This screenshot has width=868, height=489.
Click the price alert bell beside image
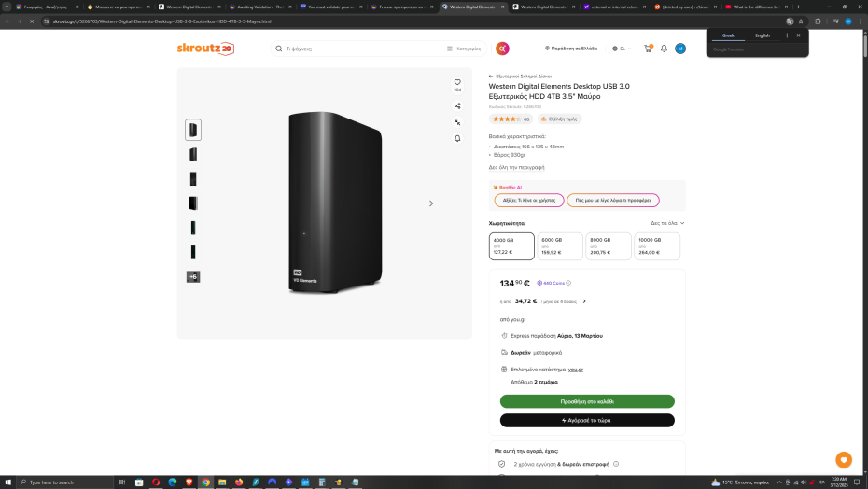click(x=457, y=138)
